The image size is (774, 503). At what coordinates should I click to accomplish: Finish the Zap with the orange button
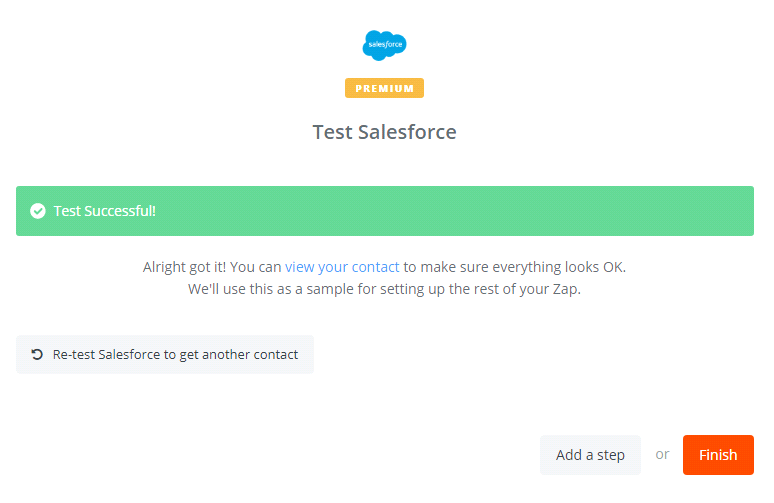tap(718, 455)
